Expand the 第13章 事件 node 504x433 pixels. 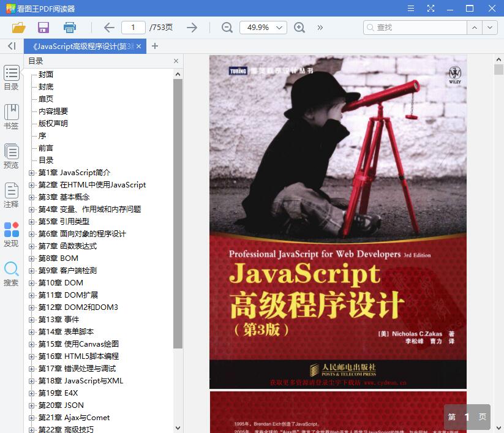tap(31, 320)
